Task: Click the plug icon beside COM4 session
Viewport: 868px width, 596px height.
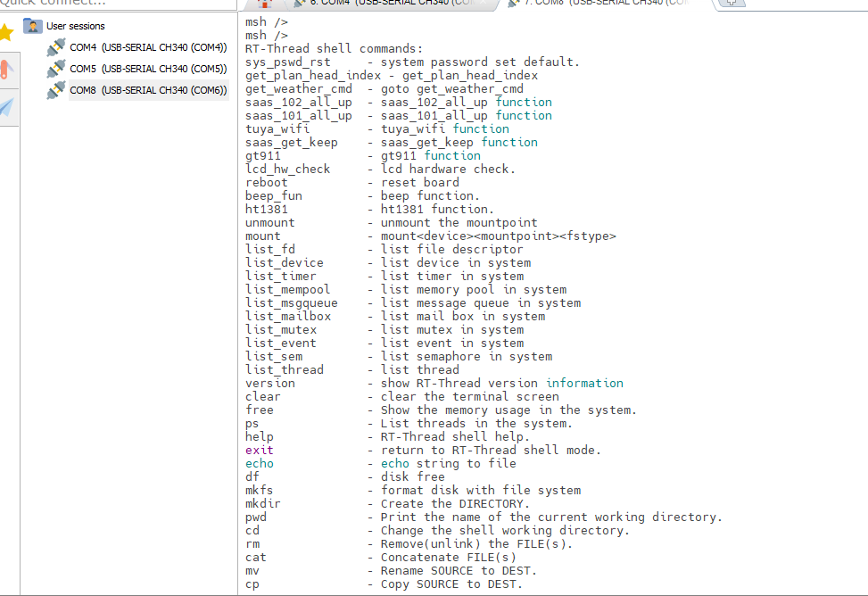Action: tap(56, 47)
